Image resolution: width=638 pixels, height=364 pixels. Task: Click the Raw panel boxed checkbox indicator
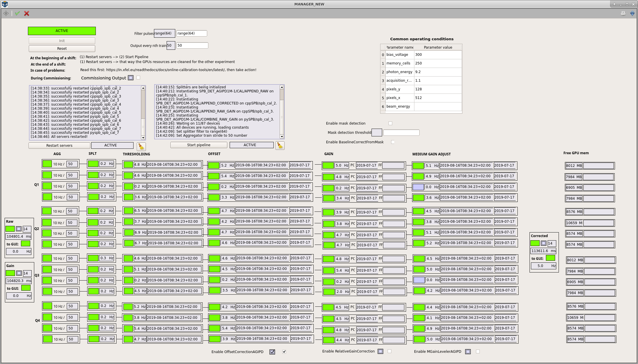pyautogui.click(x=19, y=229)
